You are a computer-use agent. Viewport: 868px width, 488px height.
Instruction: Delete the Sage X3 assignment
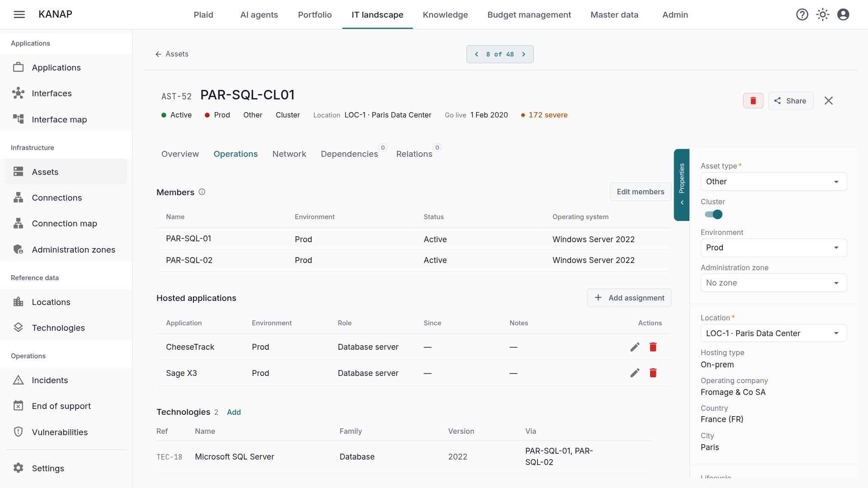point(653,373)
